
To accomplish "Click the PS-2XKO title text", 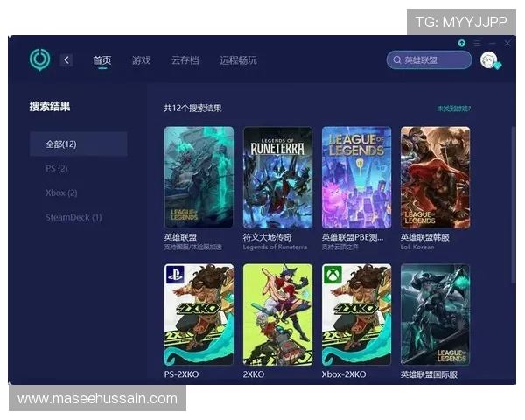I will tap(181, 374).
